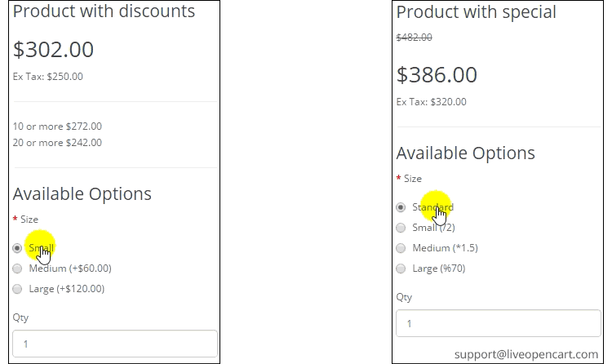Pick the Medium (*1.5) size option
Image resolution: width=612 pixels, height=364 pixels.
pos(401,248)
